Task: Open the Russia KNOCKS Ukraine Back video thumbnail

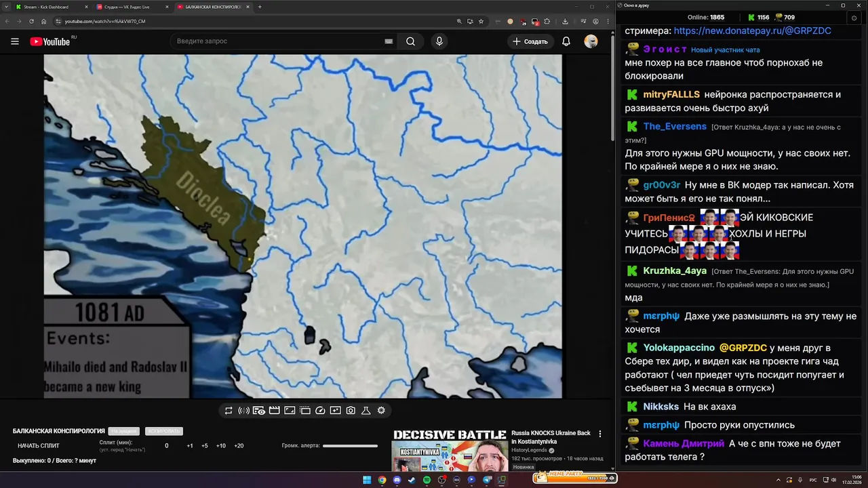Action: point(450,450)
